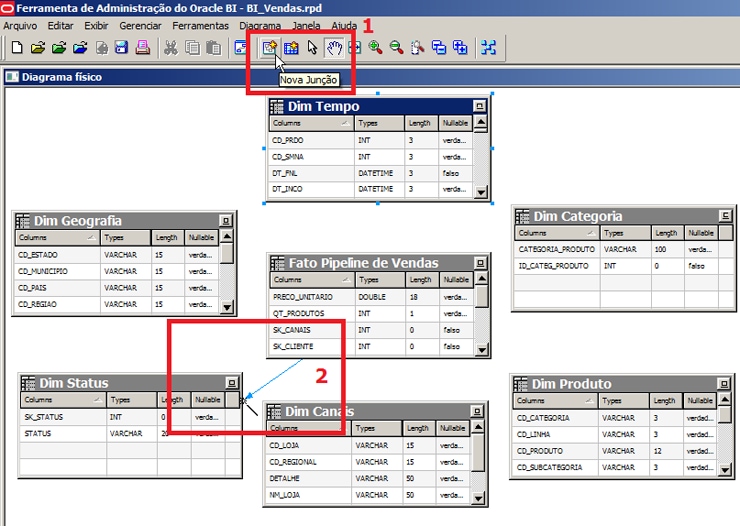Select the new table tool with star
The image size is (740, 526).
291,48
